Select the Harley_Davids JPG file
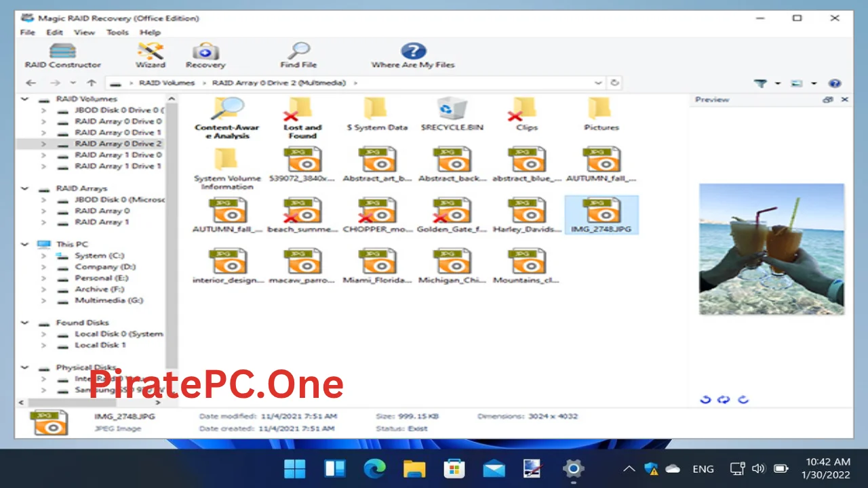The width and height of the screenshot is (868, 488). pos(527,216)
